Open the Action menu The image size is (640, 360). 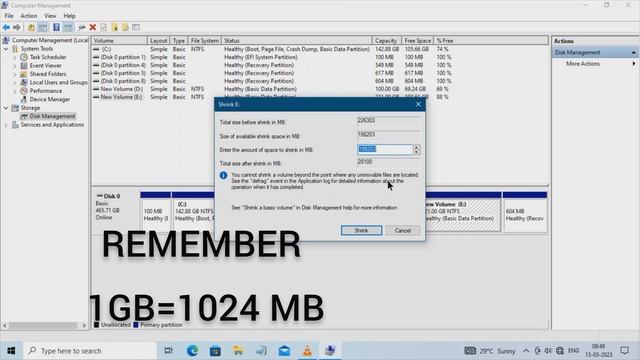click(x=29, y=16)
